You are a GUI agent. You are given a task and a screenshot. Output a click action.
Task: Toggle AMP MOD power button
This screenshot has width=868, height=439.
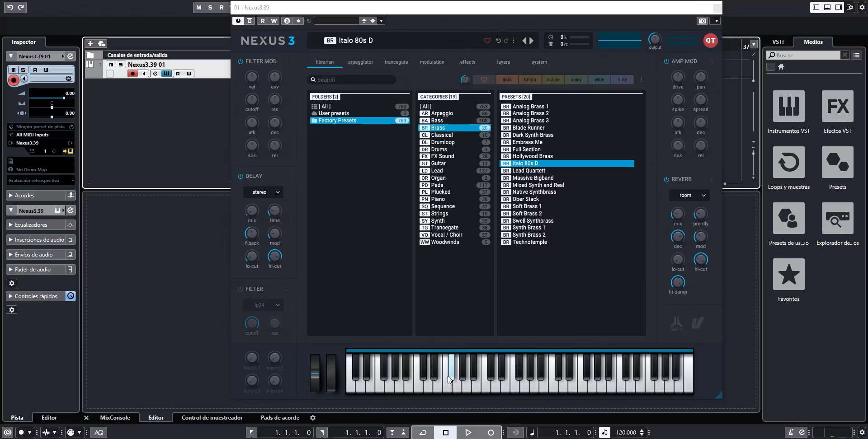pyautogui.click(x=666, y=61)
